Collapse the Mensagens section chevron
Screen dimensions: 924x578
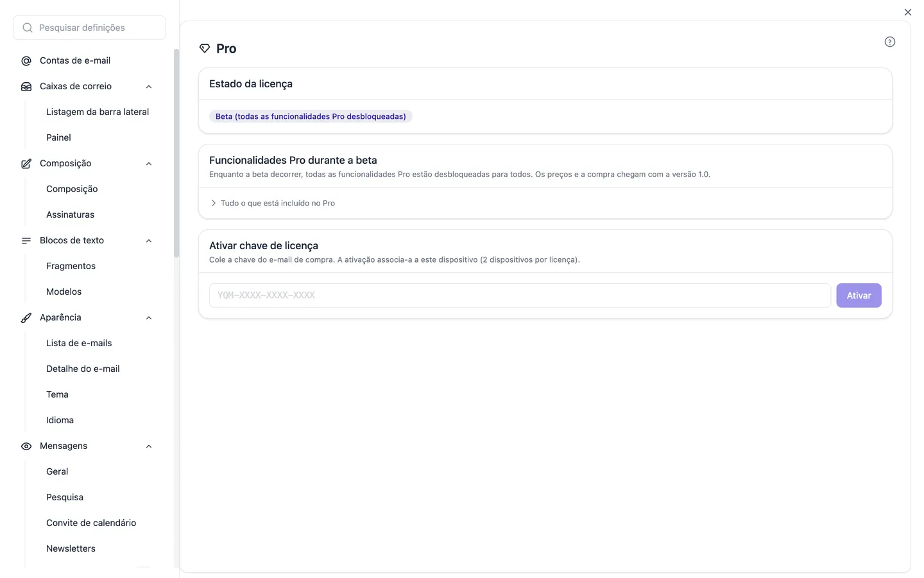click(149, 446)
